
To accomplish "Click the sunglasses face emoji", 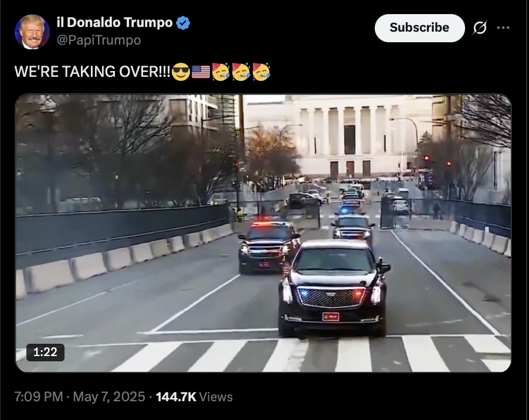I will pos(181,72).
